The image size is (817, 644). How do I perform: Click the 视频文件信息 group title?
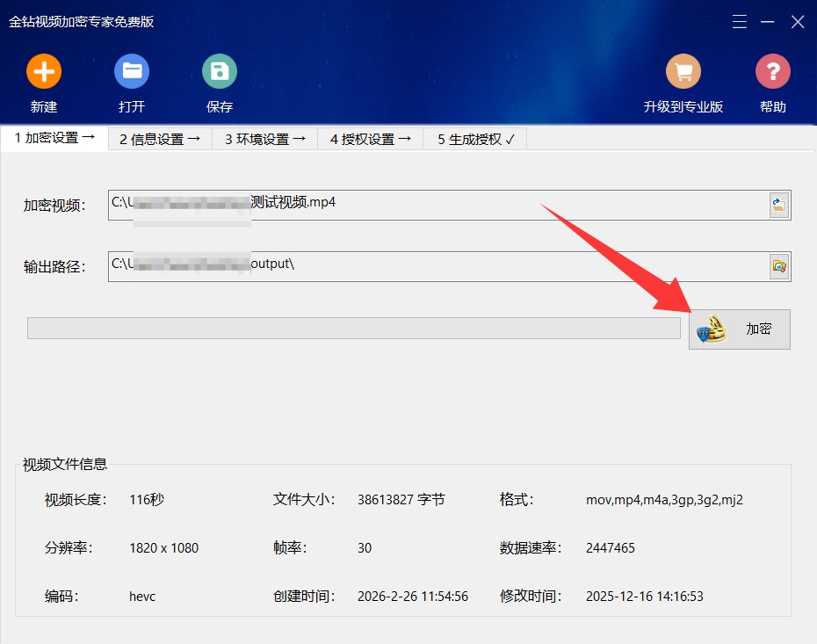point(65,464)
